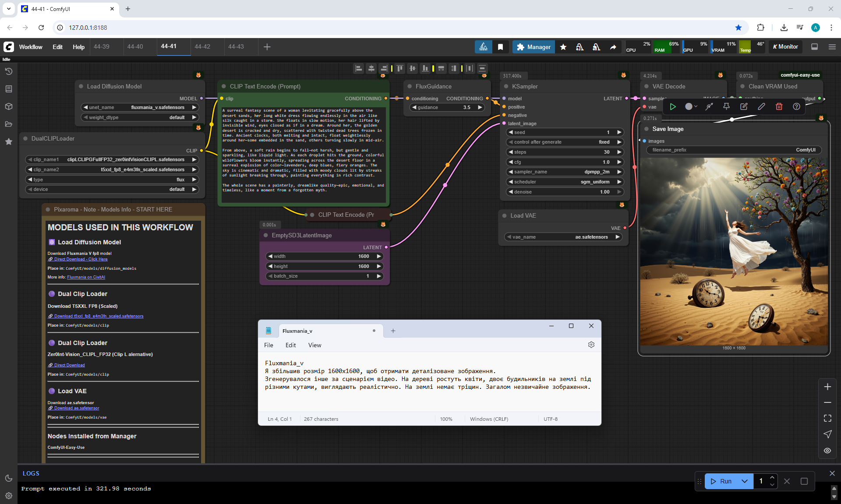Open the Fluxmania on CivitAI link

pyautogui.click(x=86, y=277)
